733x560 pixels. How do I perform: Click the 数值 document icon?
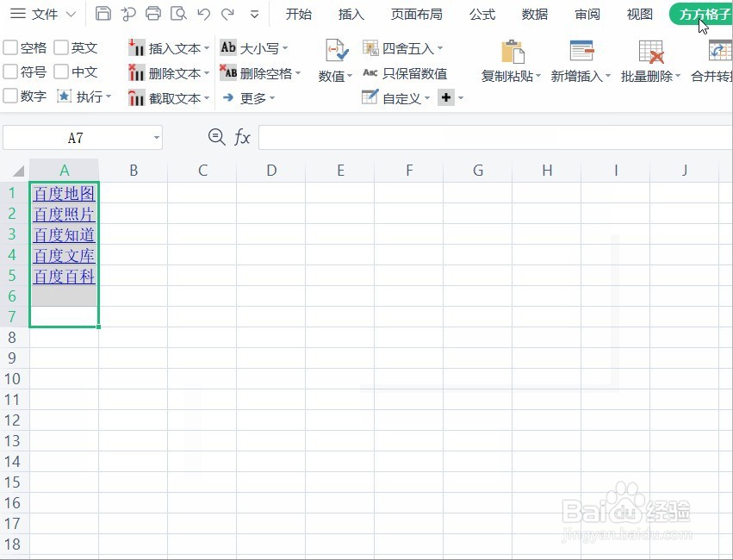337,51
